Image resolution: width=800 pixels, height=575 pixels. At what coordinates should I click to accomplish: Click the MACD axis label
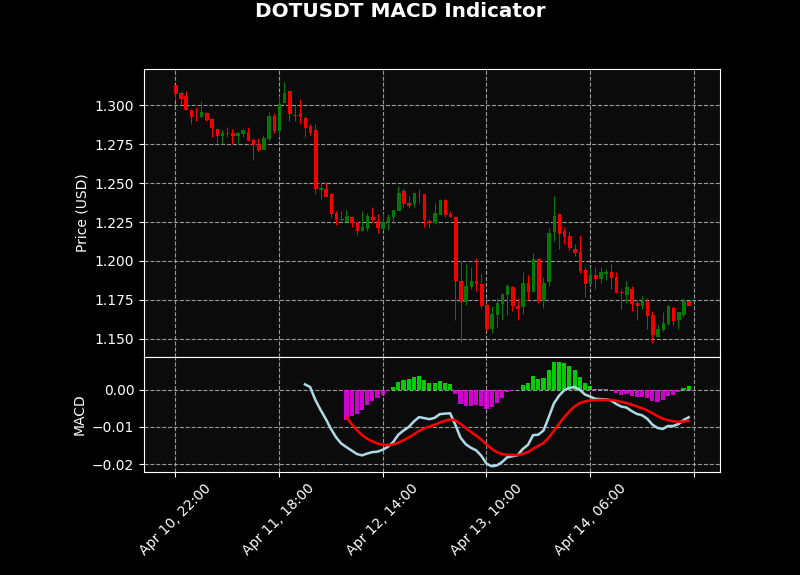tap(79, 416)
